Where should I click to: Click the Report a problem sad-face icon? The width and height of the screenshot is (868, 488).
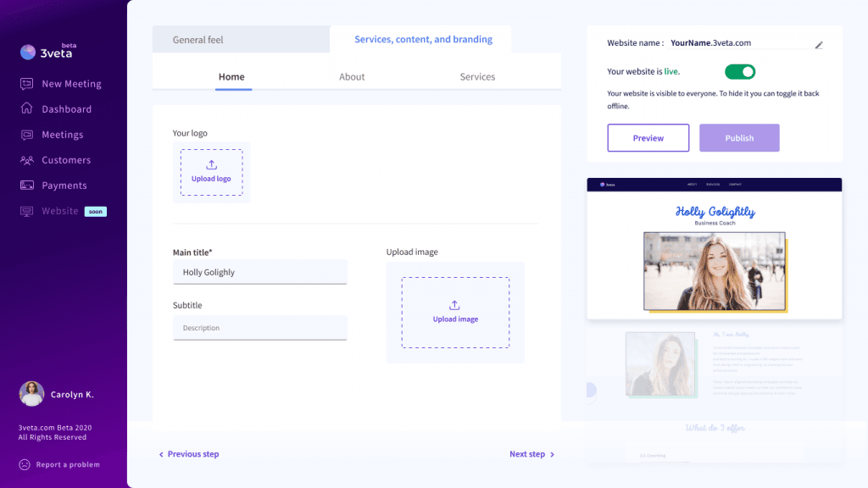point(25,464)
